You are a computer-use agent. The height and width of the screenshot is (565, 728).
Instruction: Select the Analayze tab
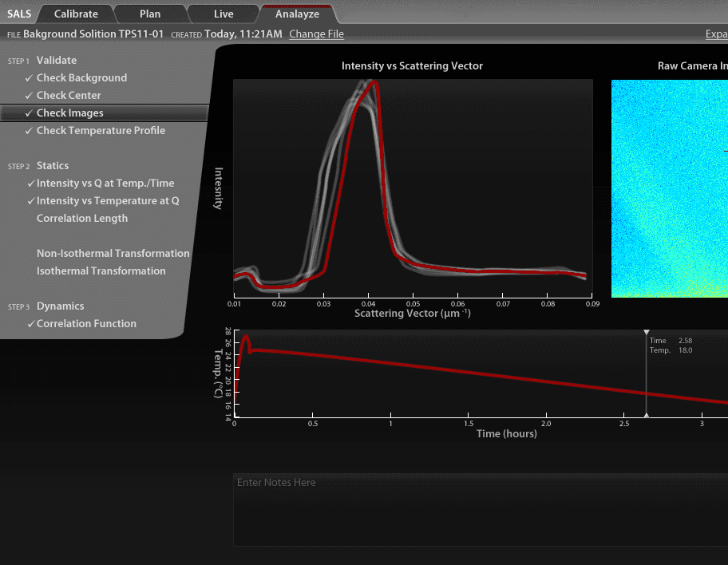tap(297, 14)
